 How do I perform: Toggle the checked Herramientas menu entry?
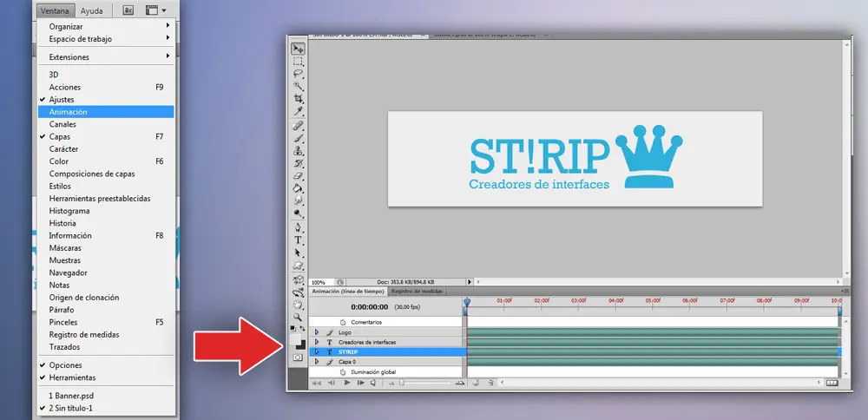(106, 377)
